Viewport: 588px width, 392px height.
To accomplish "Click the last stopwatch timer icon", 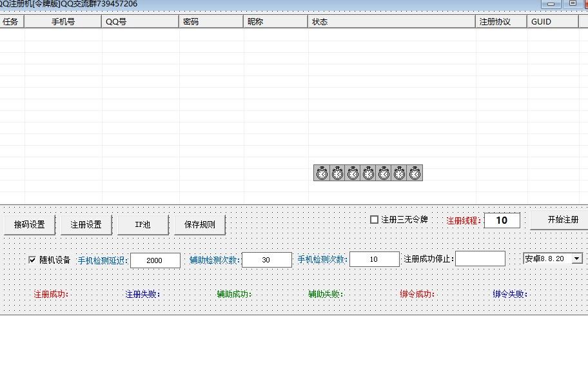I will point(415,173).
